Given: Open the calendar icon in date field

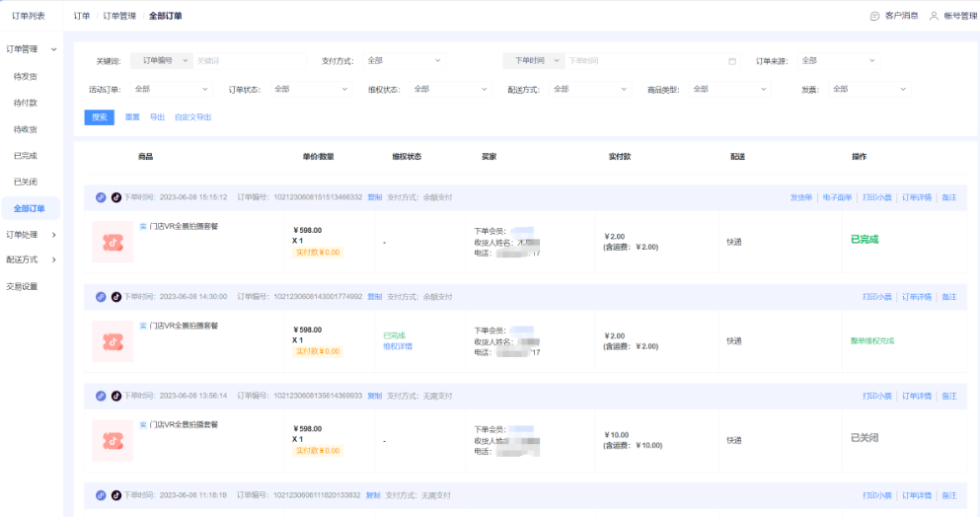Looking at the screenshot, I should pos(732,61).
